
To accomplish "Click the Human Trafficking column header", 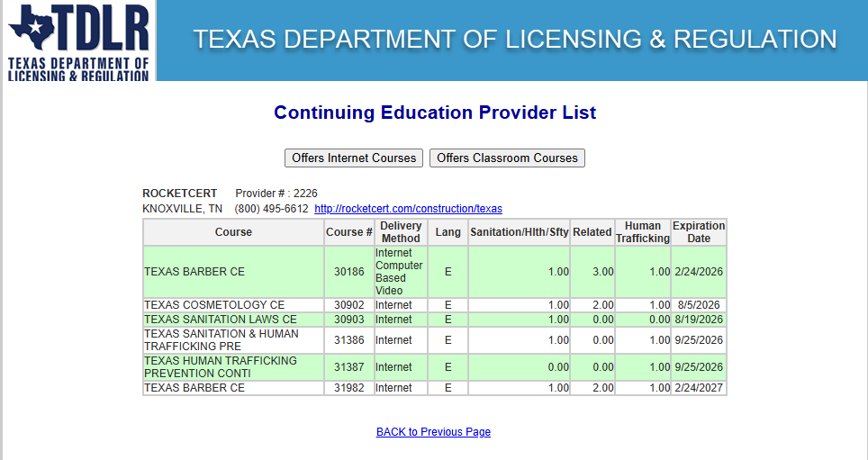I will pos(643,232).
